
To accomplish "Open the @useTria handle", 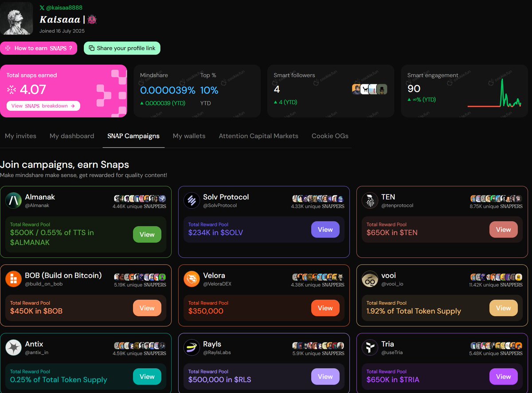I will click(x=392, y=353).
